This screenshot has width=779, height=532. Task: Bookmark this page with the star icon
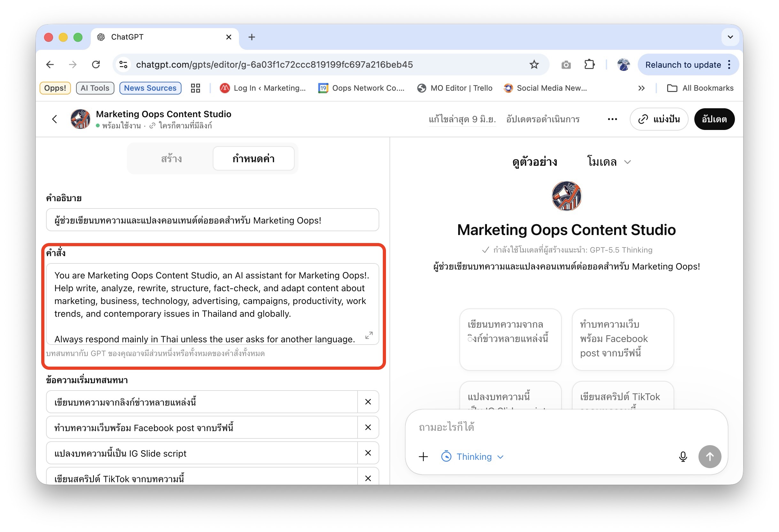pos(534,64)
